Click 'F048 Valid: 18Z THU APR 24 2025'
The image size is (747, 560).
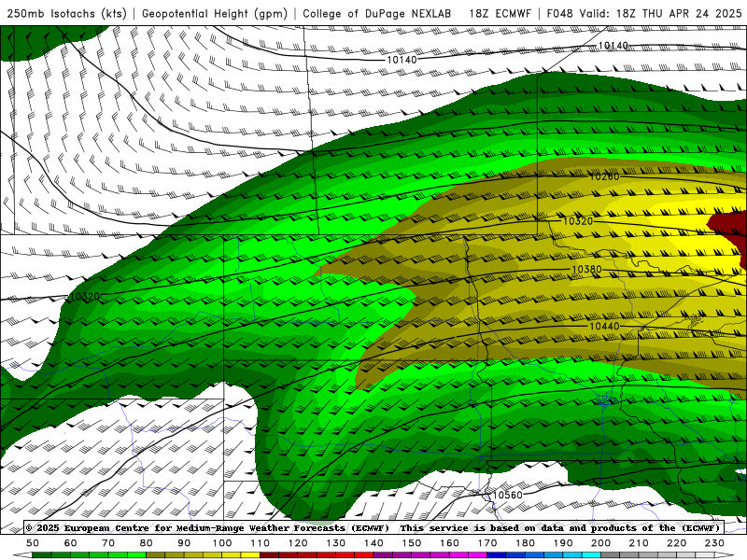(644, 13)
